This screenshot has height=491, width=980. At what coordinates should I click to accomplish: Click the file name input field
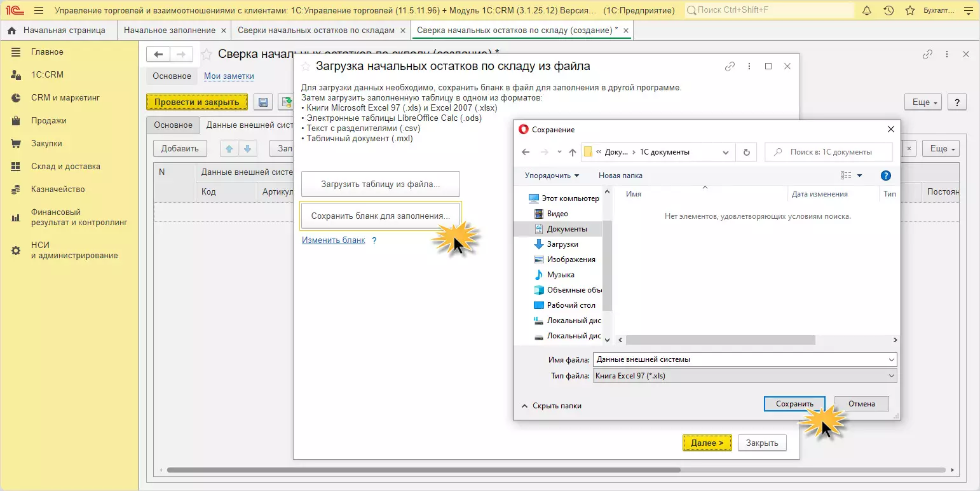pyautogui.click(x=740, y=359)
